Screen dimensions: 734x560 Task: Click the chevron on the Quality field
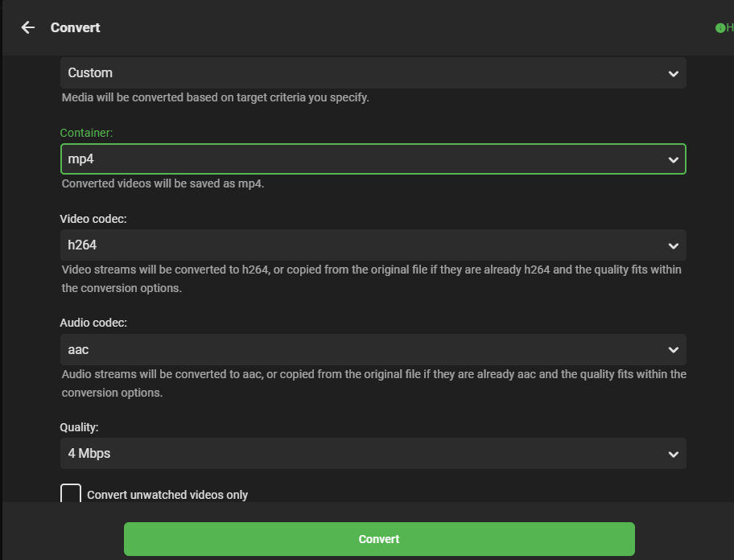point(674,453)
